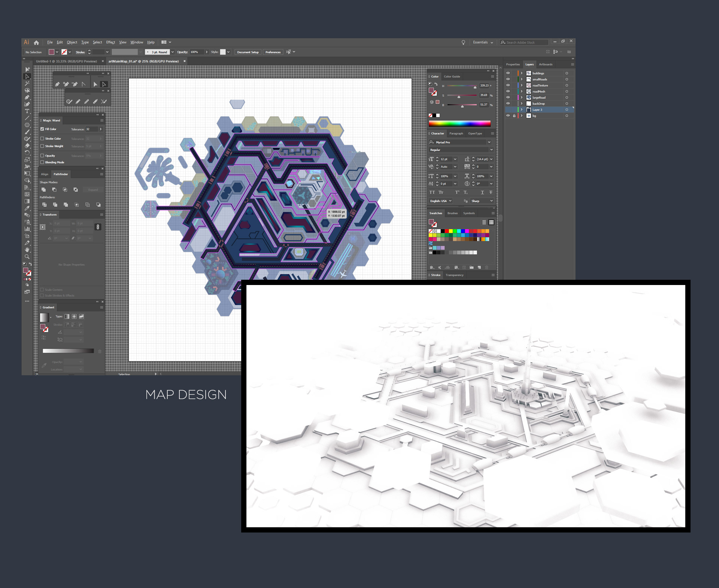
Task: Choose the Hand tool
Action: (x=27, y=250)
